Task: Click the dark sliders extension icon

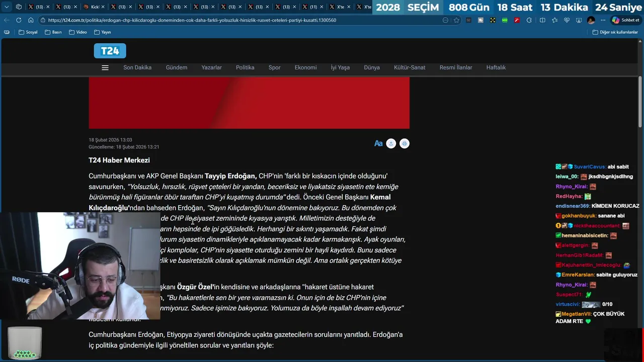Action: pyautogui.click(x=469, y=20)
